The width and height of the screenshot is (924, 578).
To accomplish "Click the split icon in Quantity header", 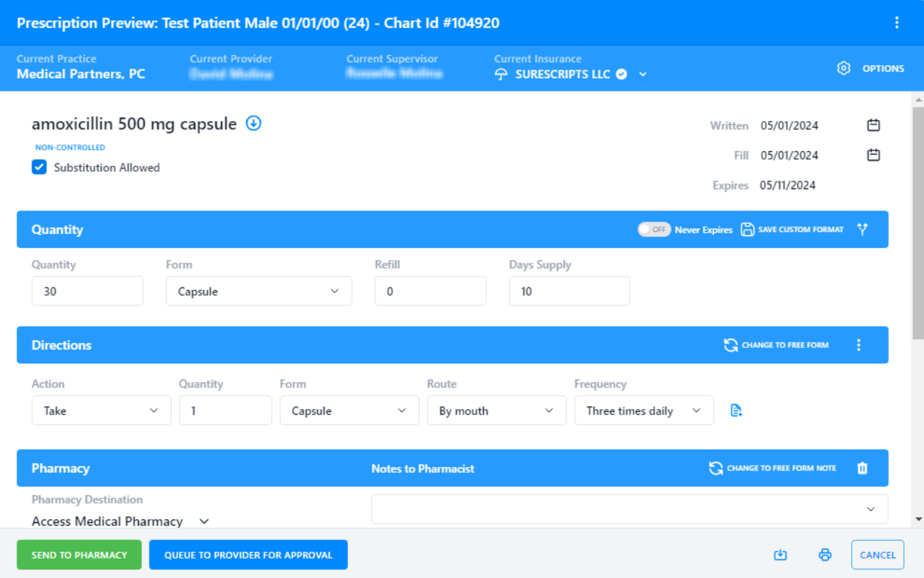I will coord(862,229).
